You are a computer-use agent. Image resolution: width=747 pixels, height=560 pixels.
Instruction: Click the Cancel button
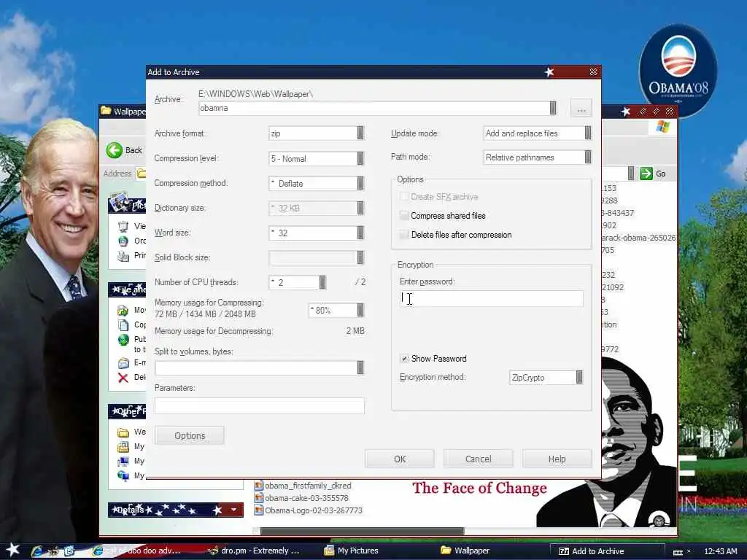pos(479,459)
